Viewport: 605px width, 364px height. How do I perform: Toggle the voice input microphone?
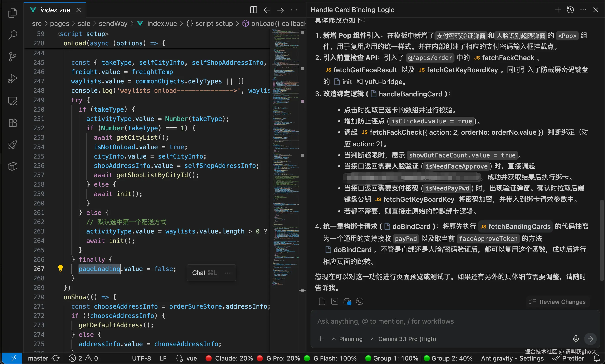576,339
